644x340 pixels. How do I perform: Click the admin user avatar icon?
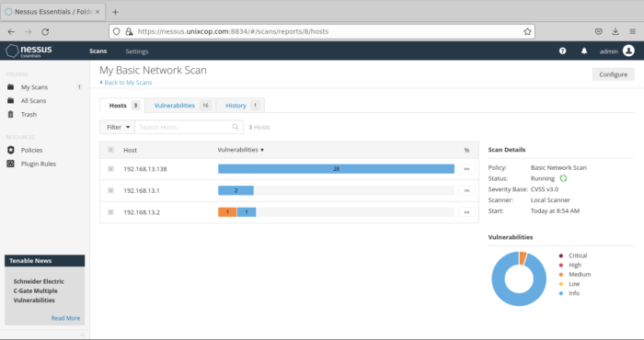click(628, 51)
